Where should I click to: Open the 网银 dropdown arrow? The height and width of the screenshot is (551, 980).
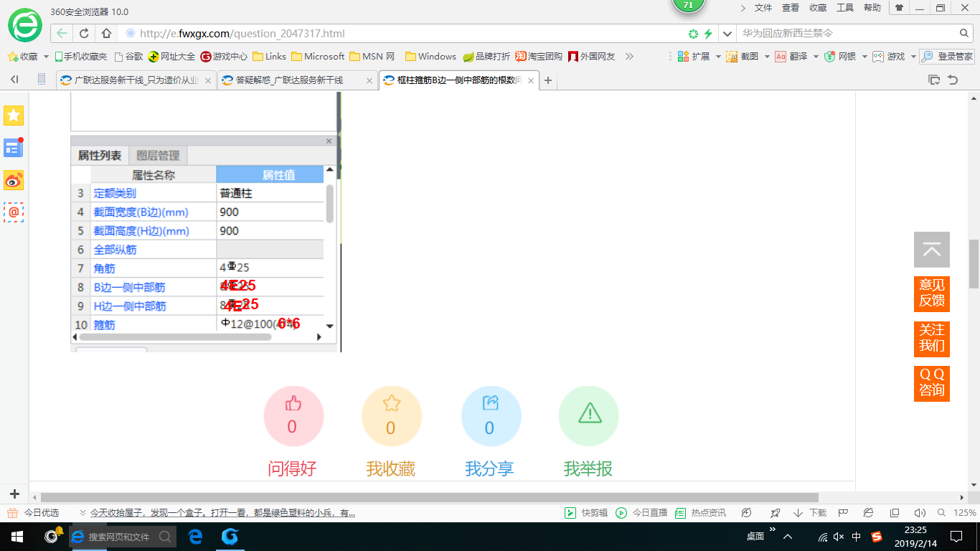click(x=864, y=57)
